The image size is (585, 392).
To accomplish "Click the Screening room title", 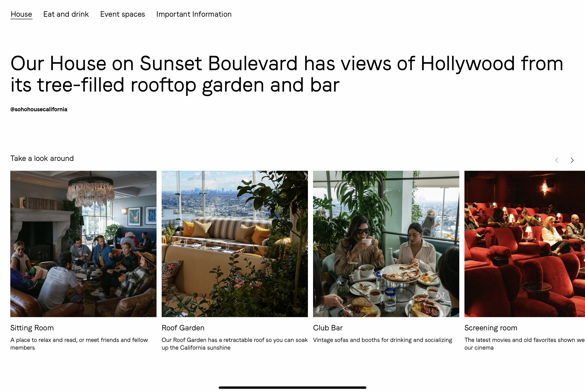I will (491, 328).
